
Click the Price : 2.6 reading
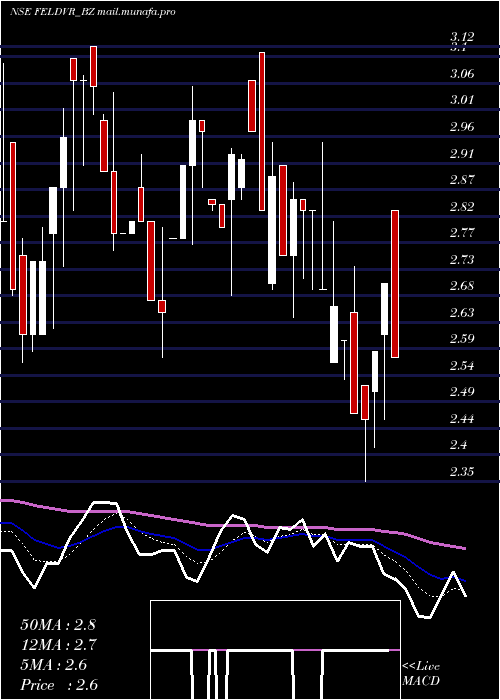(59, 685)
